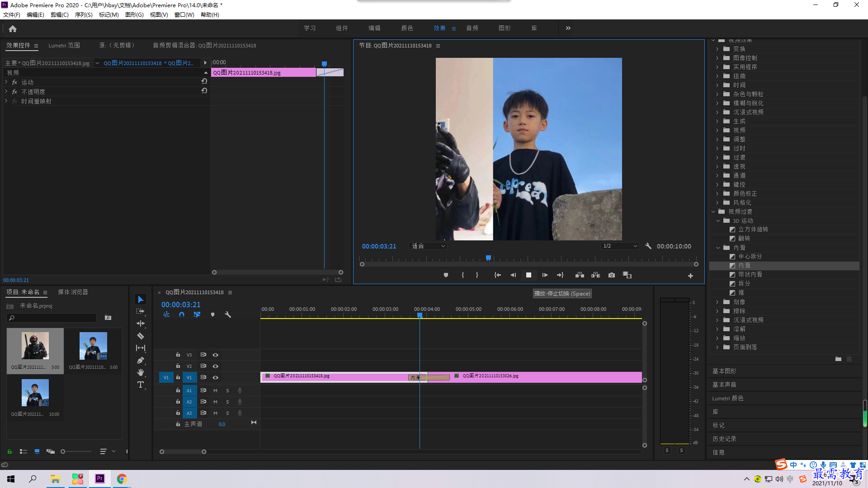Open the 序列(S) menu

(84, 14)
